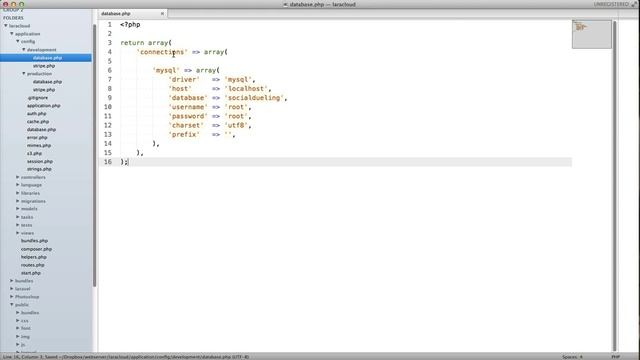Open stripe.php in the development folder
640x360 pixels.
44,66
